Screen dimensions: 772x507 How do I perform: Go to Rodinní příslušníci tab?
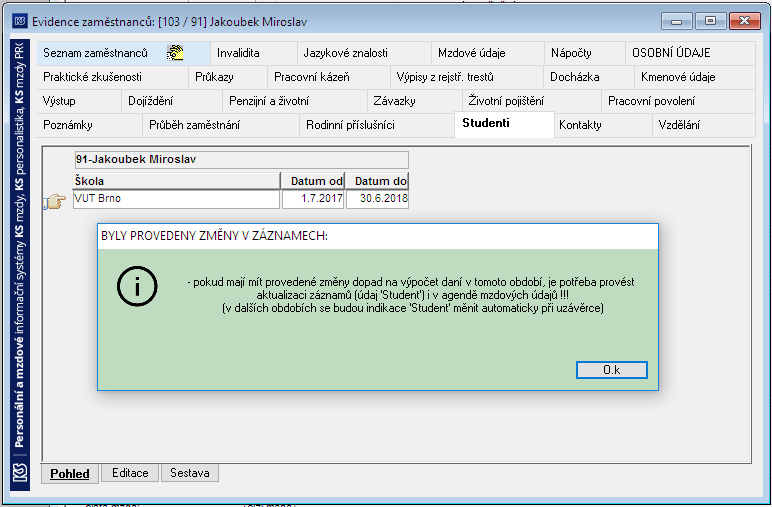[x=377, y=126]
